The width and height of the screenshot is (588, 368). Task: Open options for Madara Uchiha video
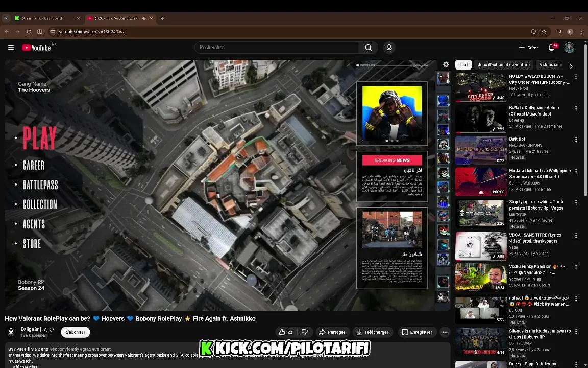pos(576,171)
